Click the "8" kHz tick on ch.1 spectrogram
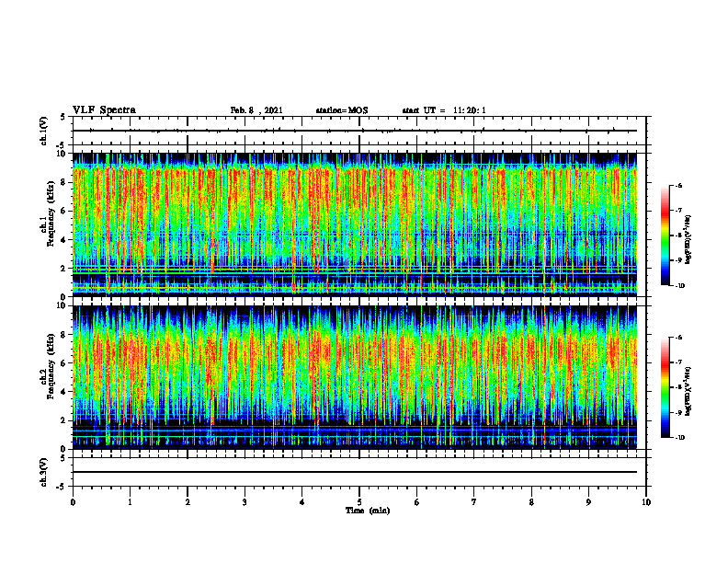 63,182
